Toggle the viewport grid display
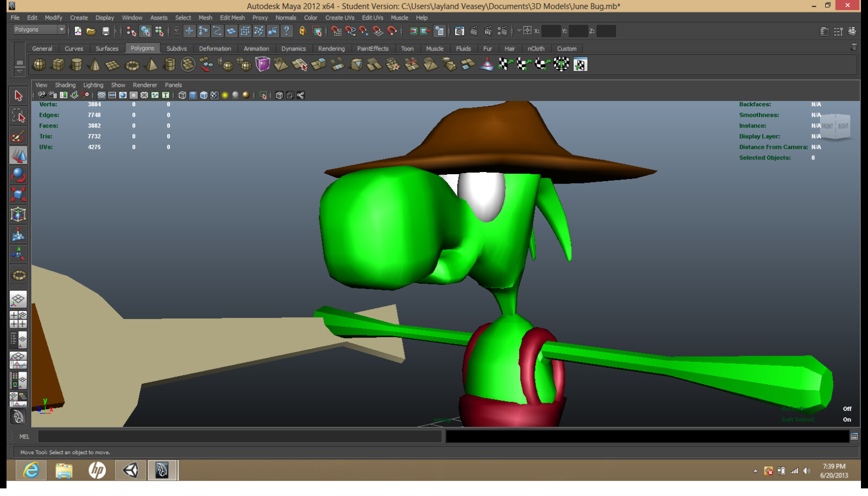 point(101,96)
